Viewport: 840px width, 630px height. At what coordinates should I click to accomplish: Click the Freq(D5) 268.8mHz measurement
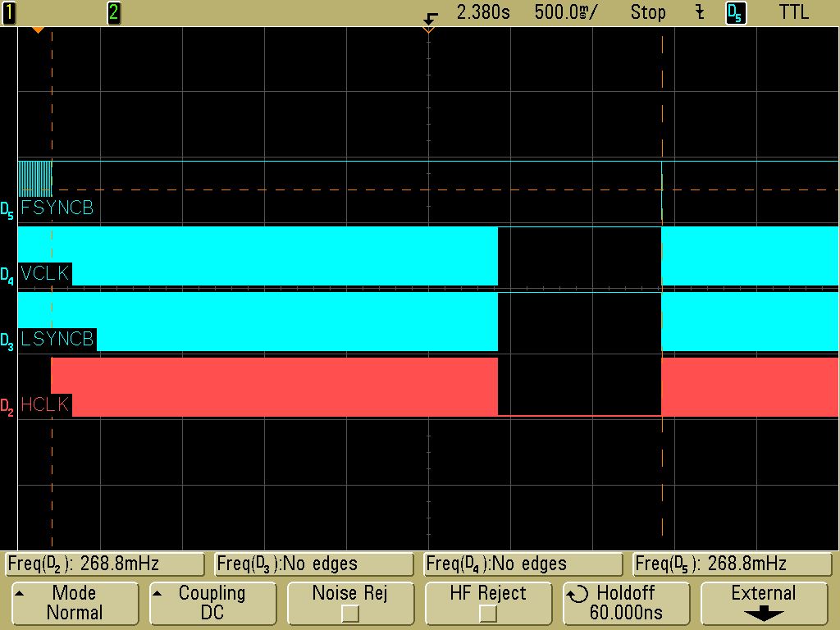tap(732, 564)
